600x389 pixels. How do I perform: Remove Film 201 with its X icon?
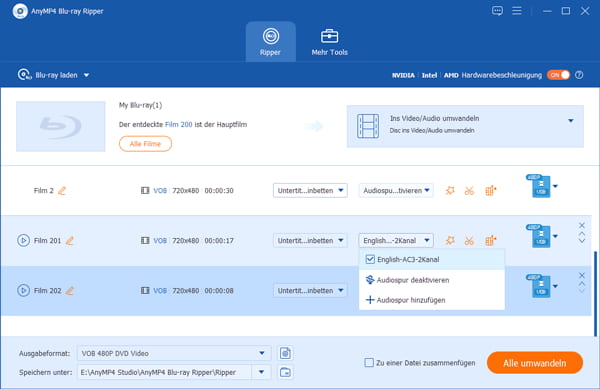point(582,225)
